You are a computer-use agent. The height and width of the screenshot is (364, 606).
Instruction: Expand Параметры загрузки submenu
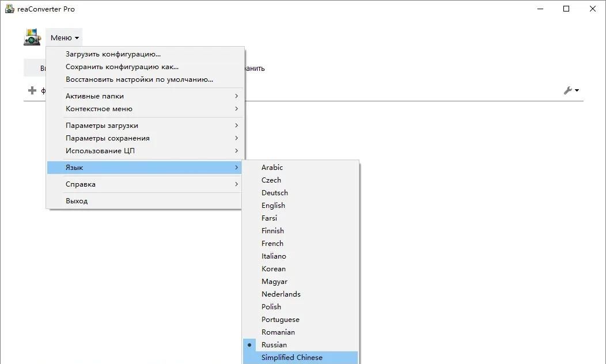145,126
